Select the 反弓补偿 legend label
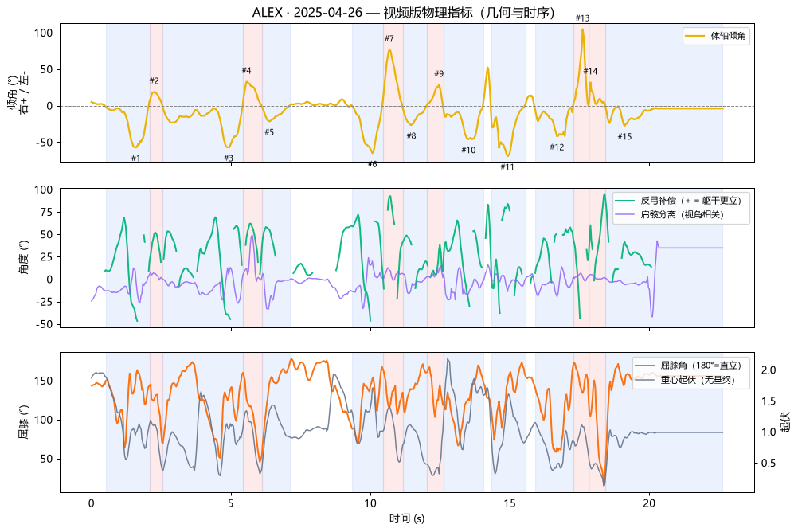Viewport: 798px width, 532px height. click(x=690, y=201)
